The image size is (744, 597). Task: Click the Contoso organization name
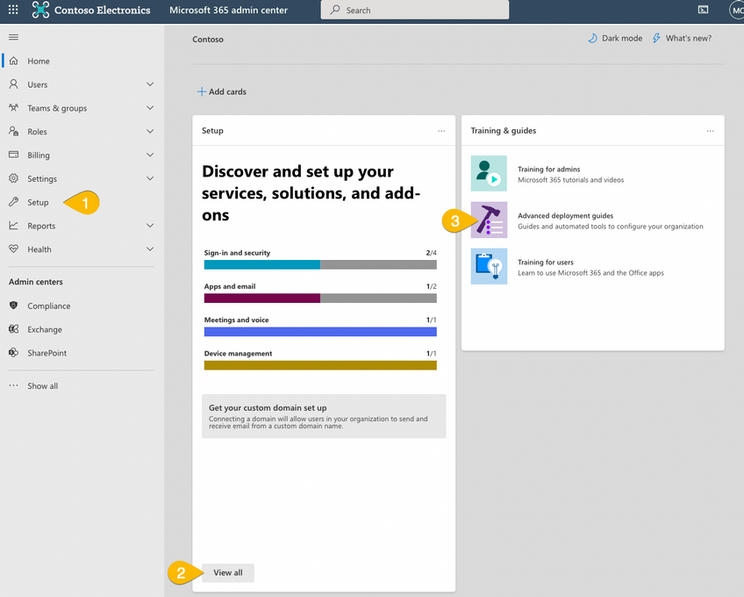(208, 39)
